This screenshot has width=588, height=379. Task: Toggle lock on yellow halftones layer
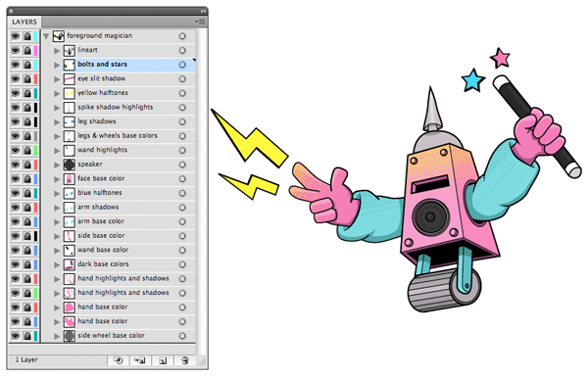coord(27,93)
